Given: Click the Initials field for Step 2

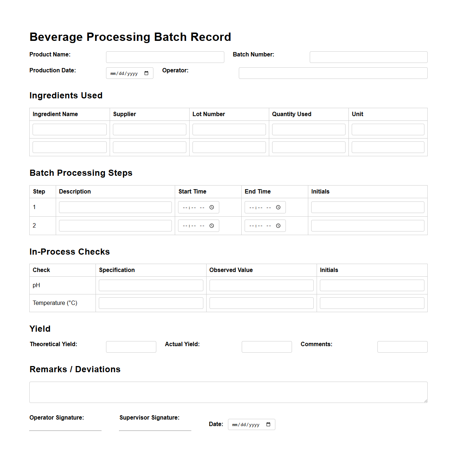Looking at the screenshot, I should click(367, 225).
